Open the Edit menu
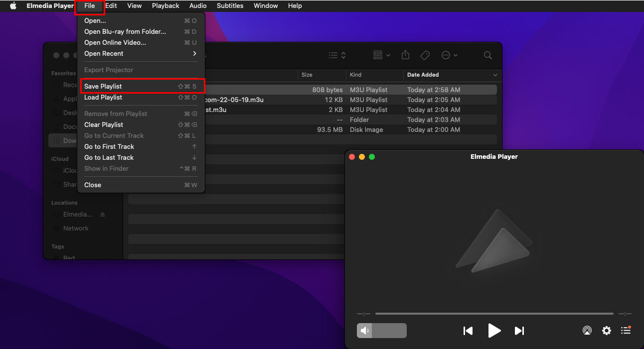Viewport: 644px width, 349px height. 111,5
